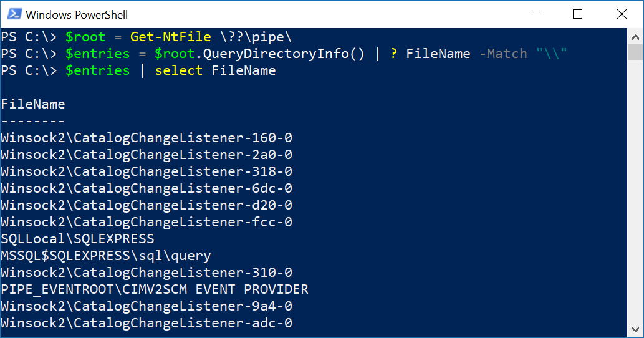Close the Windows PowerShell window

pos(622,14)
